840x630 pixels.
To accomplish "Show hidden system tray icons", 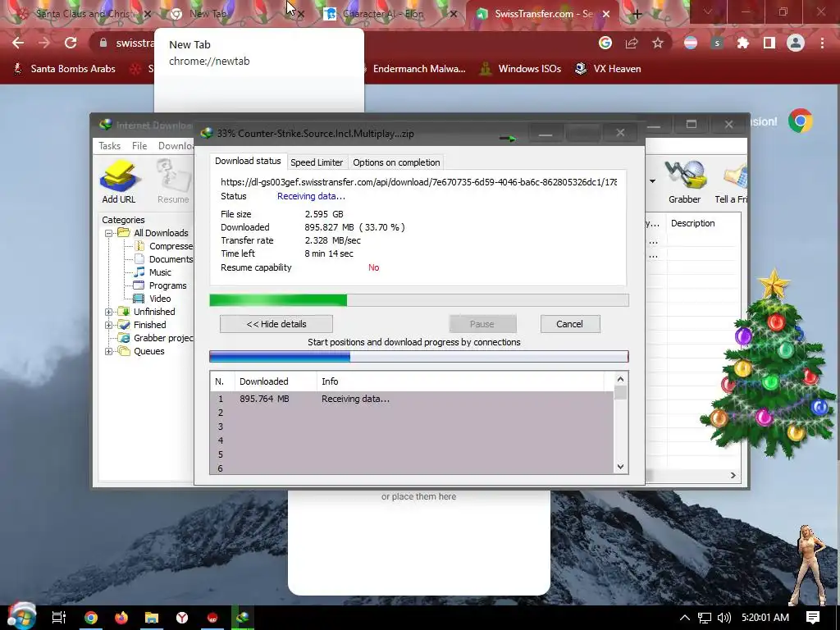I will [685, 618].
